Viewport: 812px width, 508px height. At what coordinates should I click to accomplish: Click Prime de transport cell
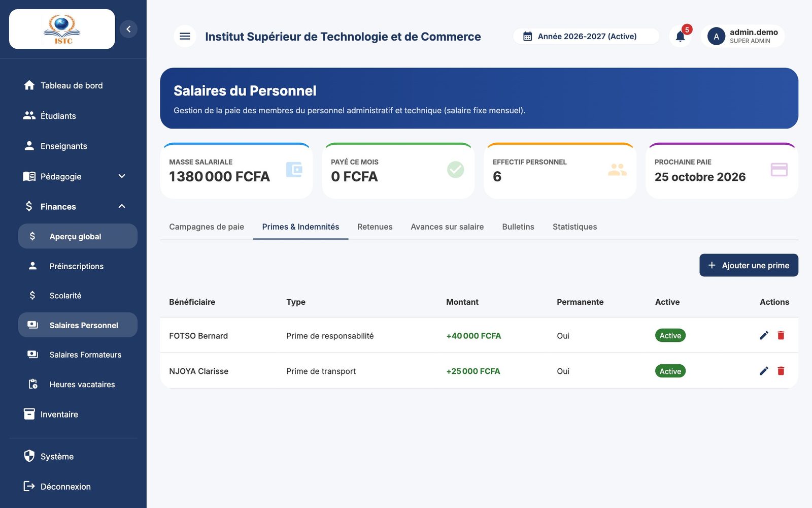[x=321, y=371]
